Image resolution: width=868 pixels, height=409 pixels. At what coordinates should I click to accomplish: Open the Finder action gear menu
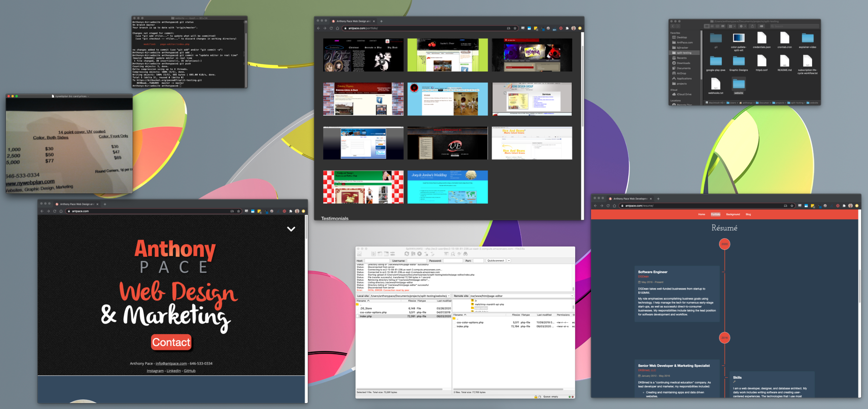pos(742,26)
